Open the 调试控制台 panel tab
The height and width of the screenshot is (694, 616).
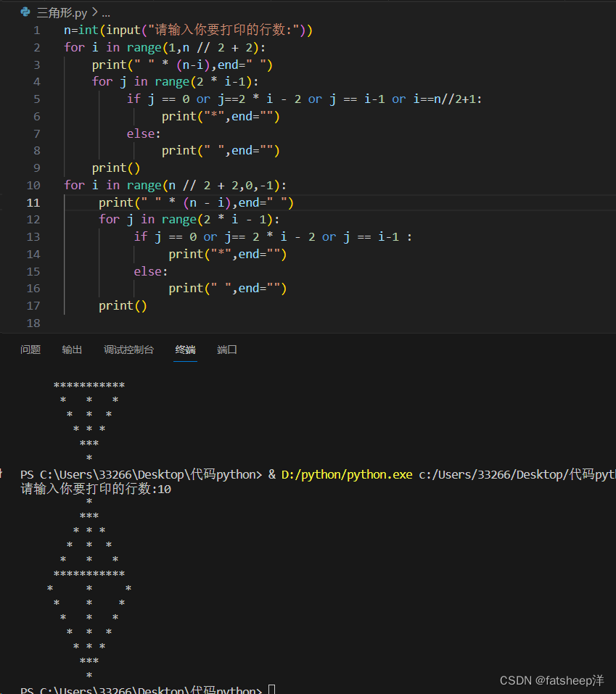point(129,350)
